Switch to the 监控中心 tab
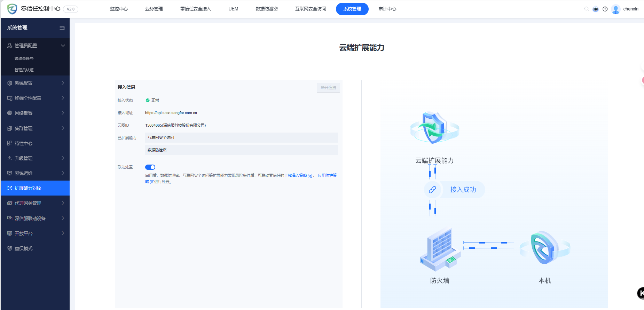 point(119,9)
